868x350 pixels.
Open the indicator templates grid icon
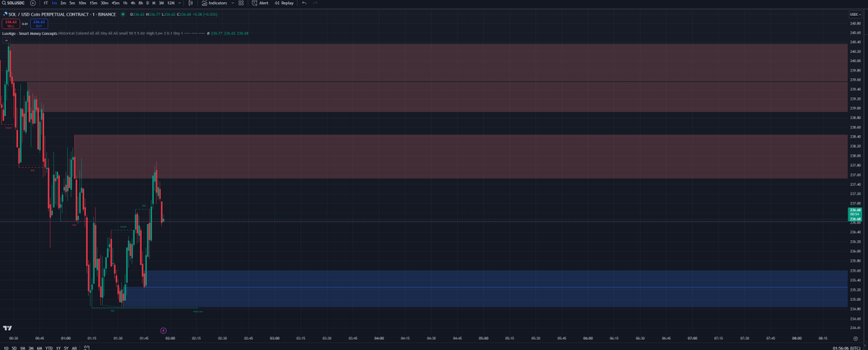coord(241,3)
